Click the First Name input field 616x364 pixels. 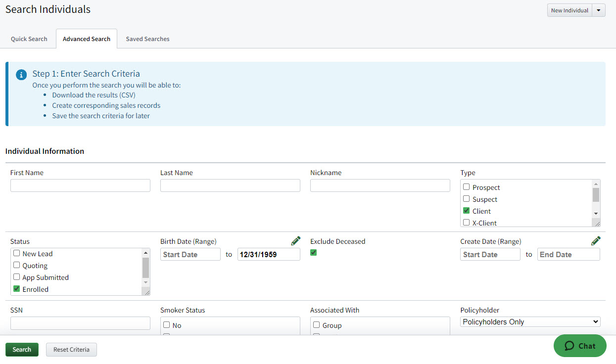point(80,185)
